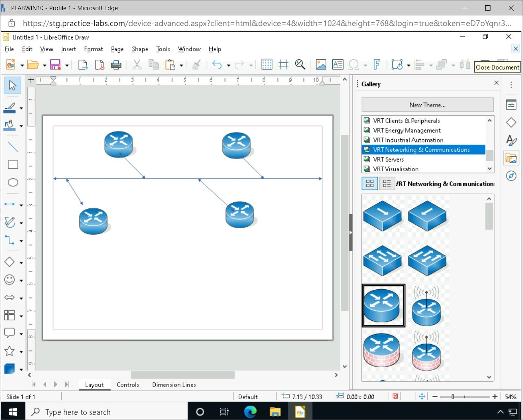Click the Insert Image toolbar icon

tap(321, 65)
